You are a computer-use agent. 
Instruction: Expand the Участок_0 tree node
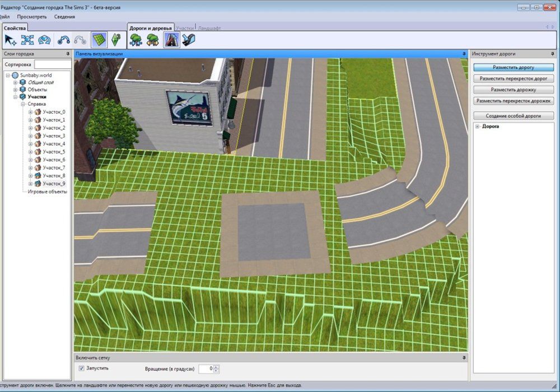click(x=31, y=112)
